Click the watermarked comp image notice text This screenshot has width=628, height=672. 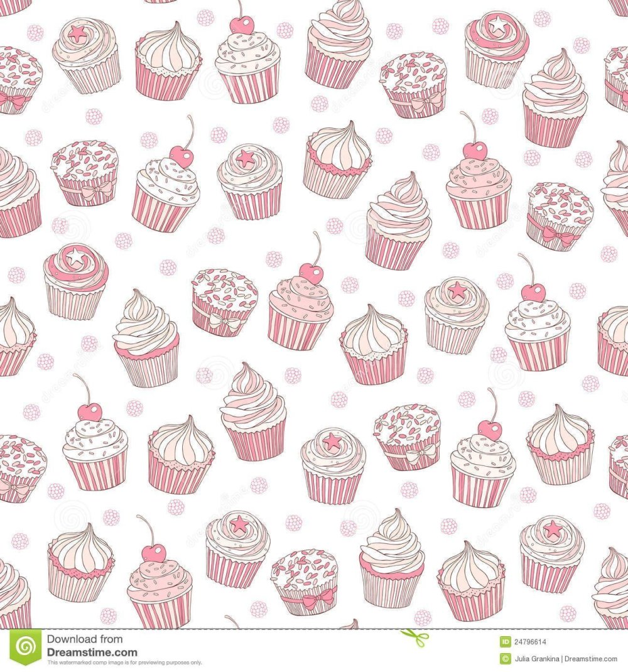pyautogui.click(x=125, y=663)
